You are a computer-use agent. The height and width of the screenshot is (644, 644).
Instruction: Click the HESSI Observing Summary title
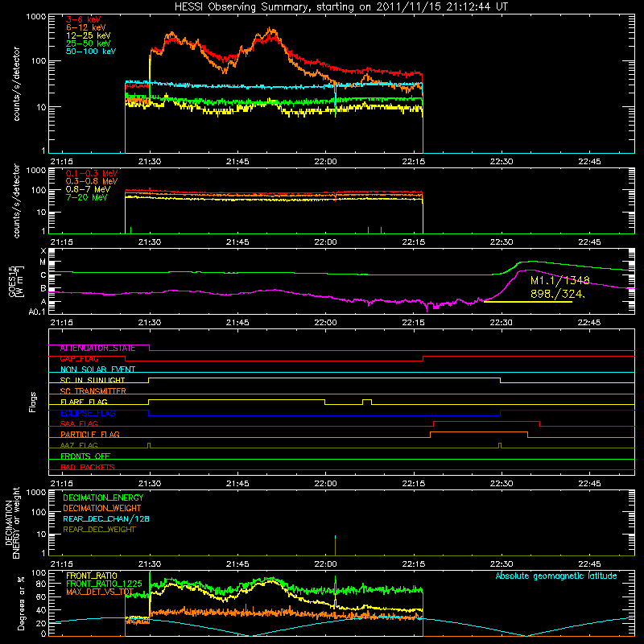coord(341,7)
